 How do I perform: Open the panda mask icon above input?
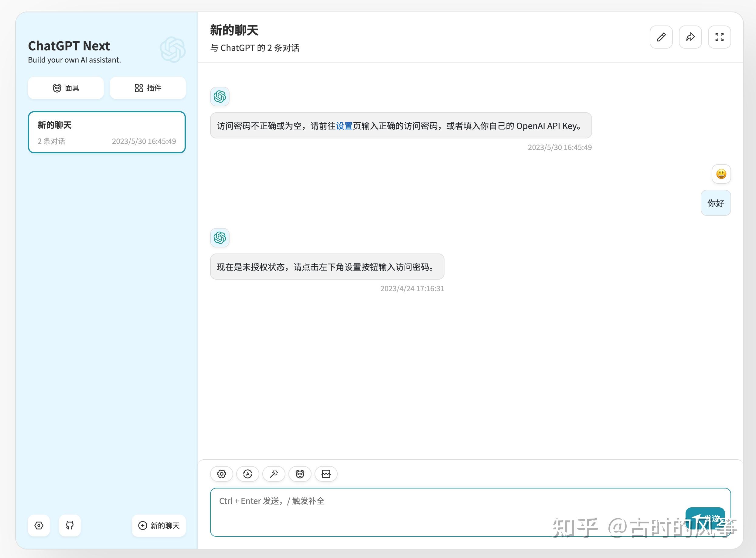(x=300, y=474)
